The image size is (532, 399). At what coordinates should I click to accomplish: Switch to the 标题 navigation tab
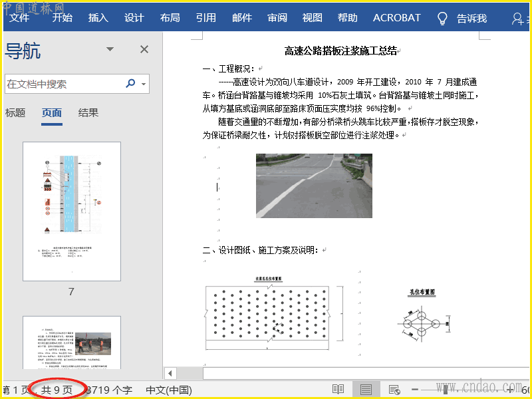(x=15, y=112)
